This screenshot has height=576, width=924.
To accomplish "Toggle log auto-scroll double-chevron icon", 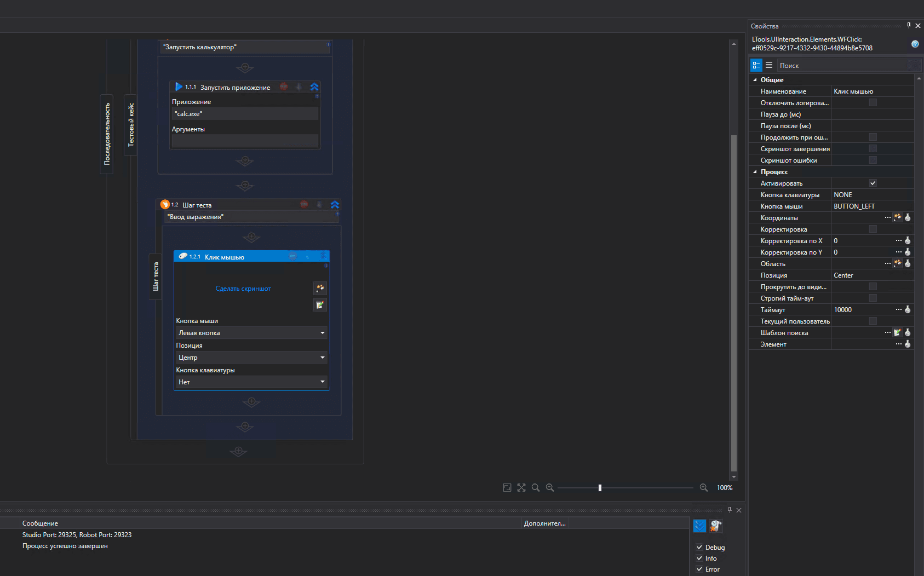I will click(x=699, y=526).
